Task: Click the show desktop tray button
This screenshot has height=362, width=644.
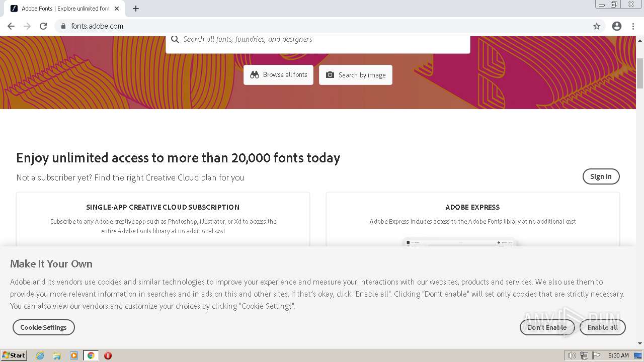Action: tap(638, 355)
